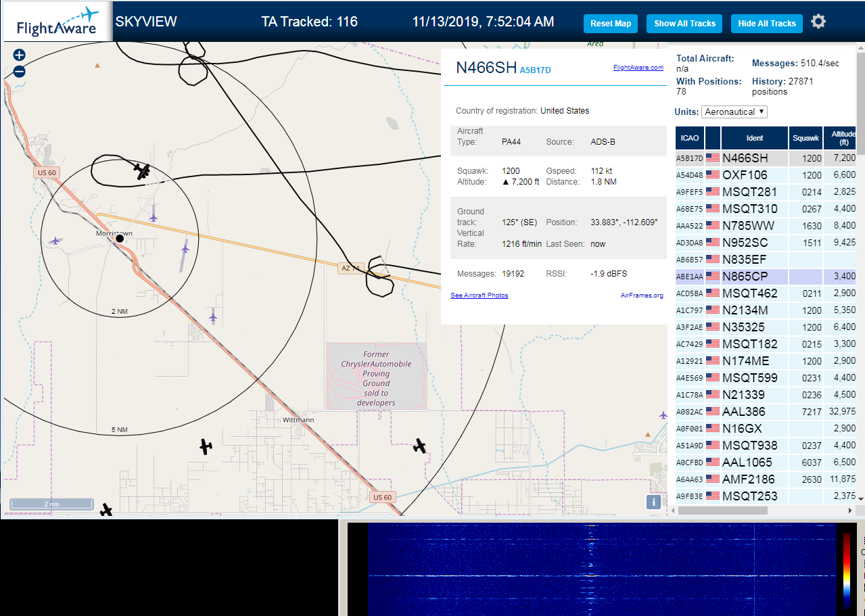Click the map info 'i' icon
Image resolution: width=865 pixels, height=616 pixels.
tap(653, 502)
